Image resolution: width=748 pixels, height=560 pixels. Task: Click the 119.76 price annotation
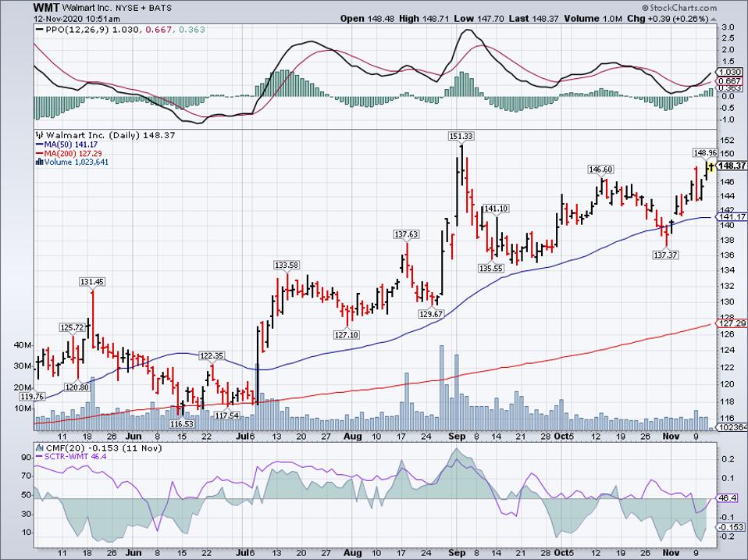click(33, 397)
